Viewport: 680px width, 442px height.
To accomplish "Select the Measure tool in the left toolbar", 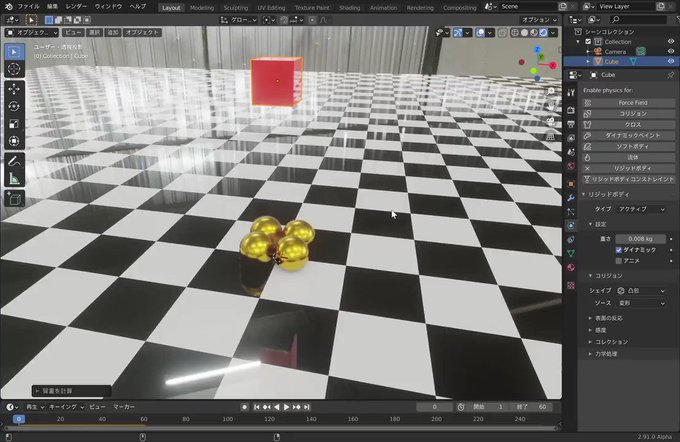I will click(x=14, y=178).
